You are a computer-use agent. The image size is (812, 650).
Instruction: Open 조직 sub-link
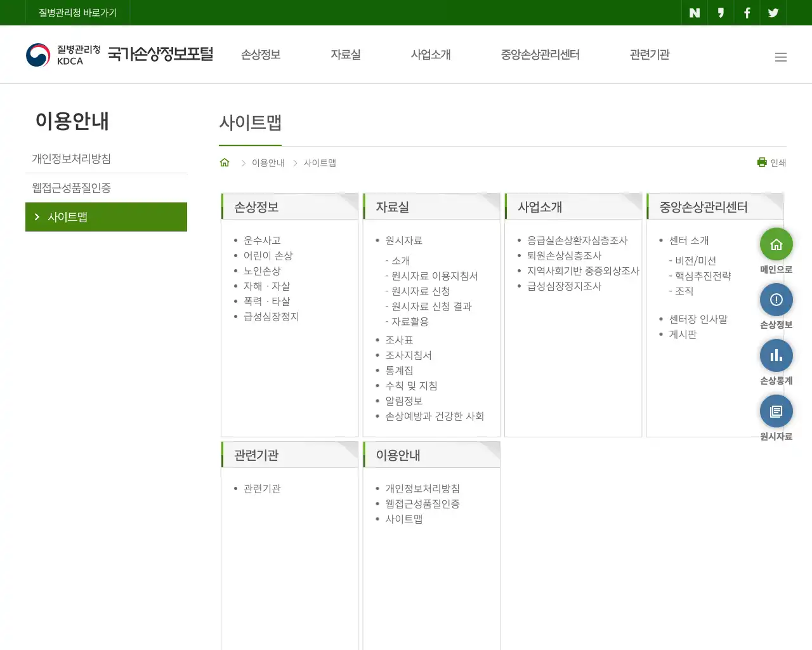(681, 291)
